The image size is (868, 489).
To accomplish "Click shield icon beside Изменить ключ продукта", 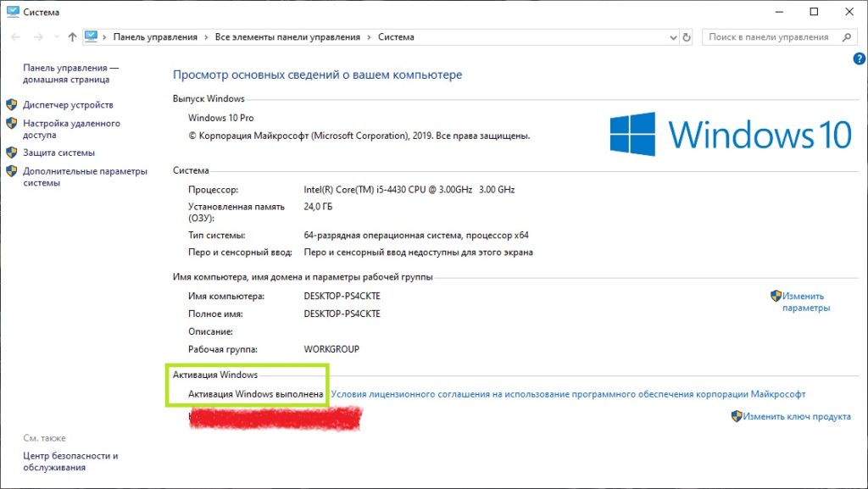I will (737, 416).
